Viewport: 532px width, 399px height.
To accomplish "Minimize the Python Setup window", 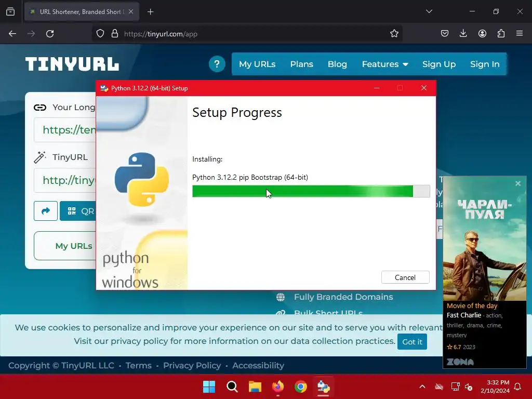I will (377, 88).
